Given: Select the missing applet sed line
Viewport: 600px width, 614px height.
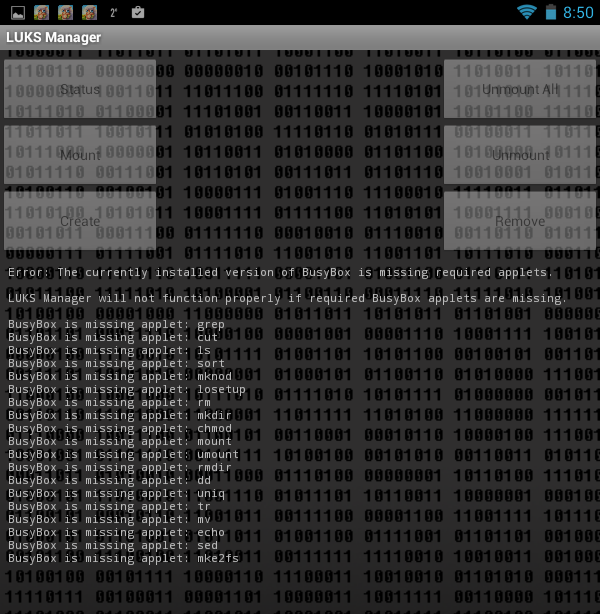Looking at the screenshot, I should [113, 545].
